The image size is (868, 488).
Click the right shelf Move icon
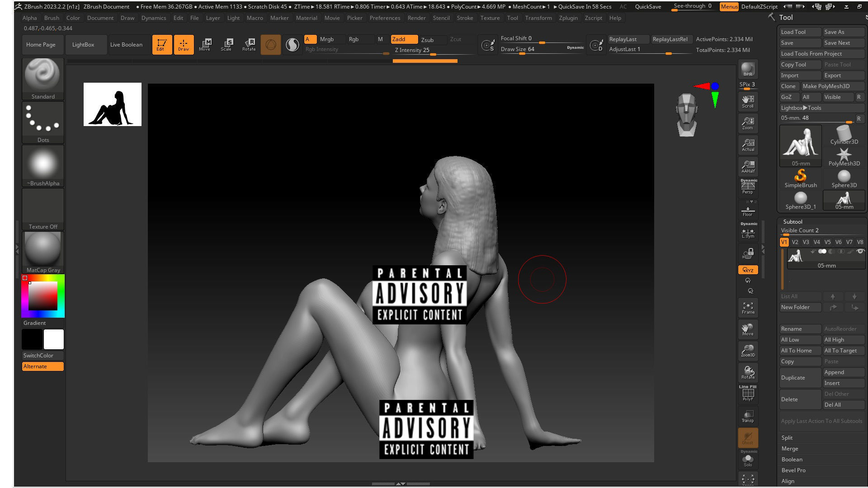(x=748, y=329)
